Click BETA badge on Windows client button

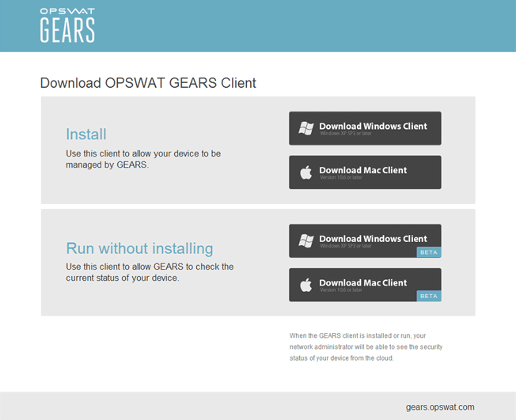(x=429, y=252)
